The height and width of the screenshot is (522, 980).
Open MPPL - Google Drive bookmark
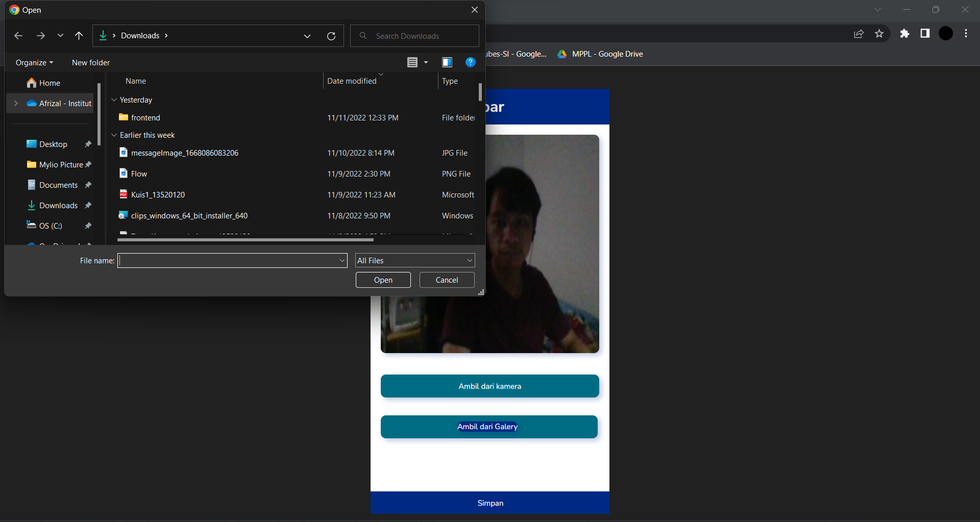[x=600, y=54]
